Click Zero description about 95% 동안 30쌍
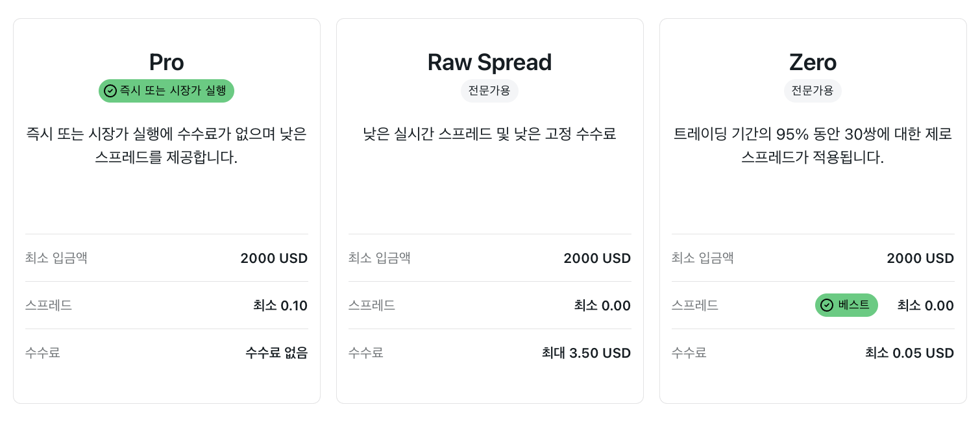The image size is (980, 422). (813, 146)
